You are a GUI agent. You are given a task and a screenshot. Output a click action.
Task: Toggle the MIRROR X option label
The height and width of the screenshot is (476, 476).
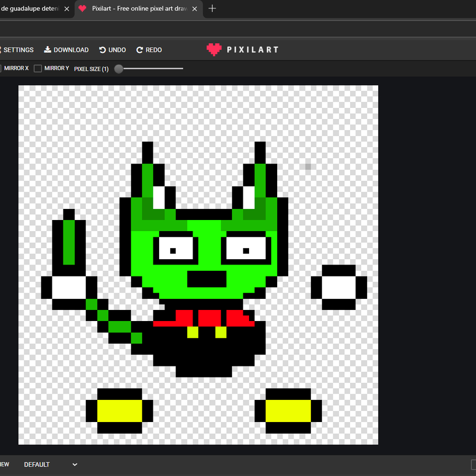[16, 68]
